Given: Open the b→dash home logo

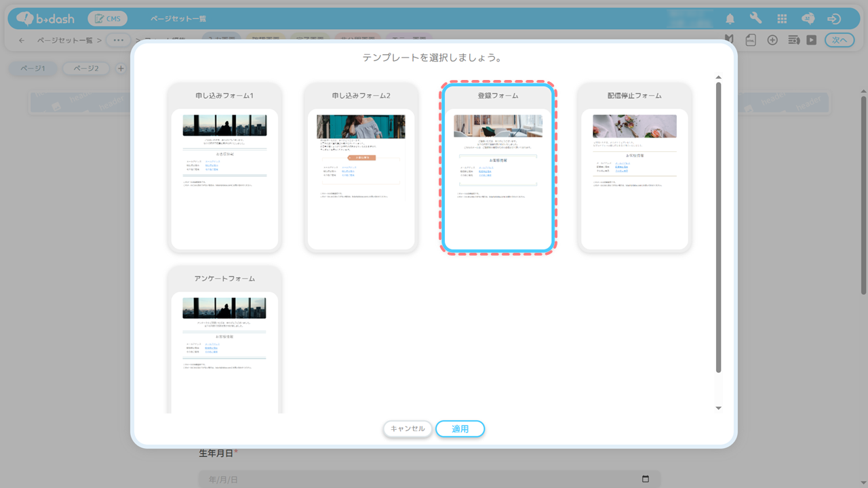Looking at the screenshot, I should [x=45, y=19].
